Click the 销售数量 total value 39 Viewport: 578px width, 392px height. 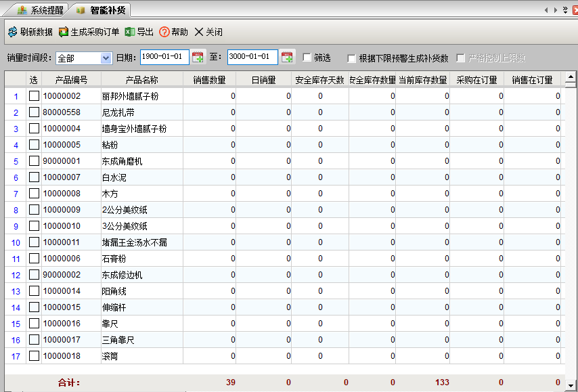[231, 383]
